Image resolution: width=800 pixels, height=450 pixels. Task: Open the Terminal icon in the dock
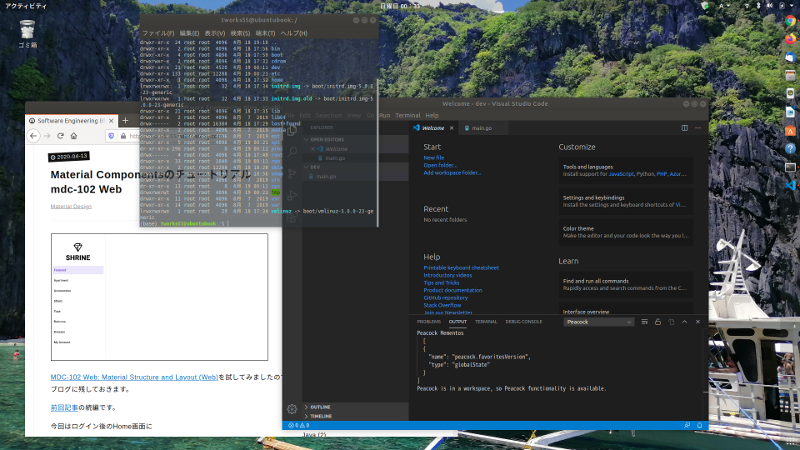pyautogui.click(x=790, y=167)
